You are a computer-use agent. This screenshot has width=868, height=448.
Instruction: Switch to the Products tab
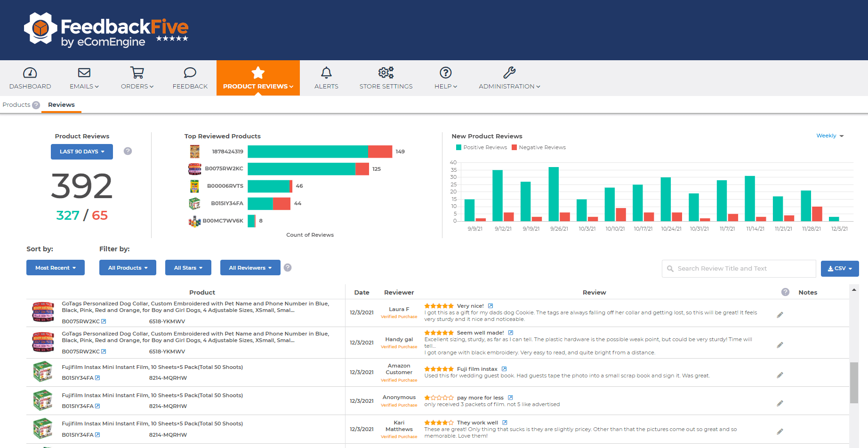click(16, 104)
